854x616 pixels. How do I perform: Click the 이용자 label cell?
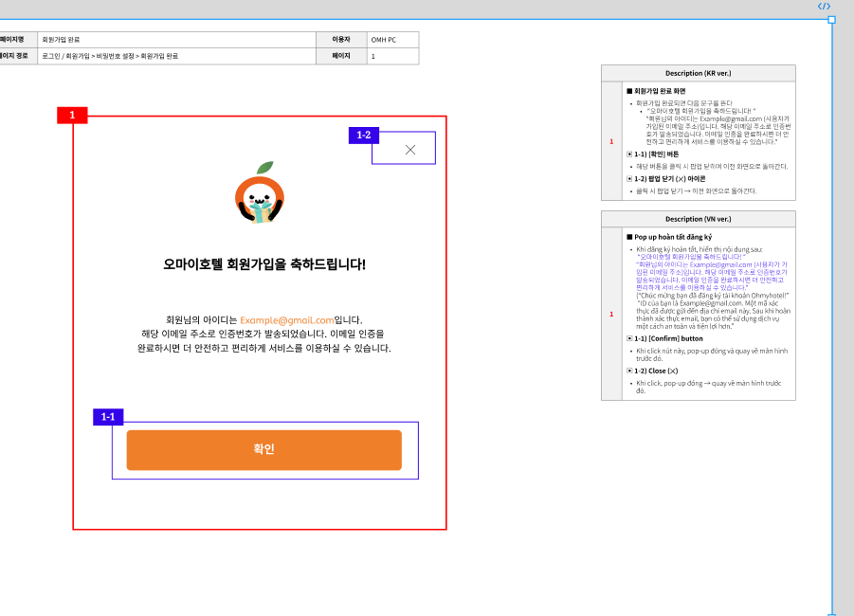pyautogui.click(x=341, y=40)
